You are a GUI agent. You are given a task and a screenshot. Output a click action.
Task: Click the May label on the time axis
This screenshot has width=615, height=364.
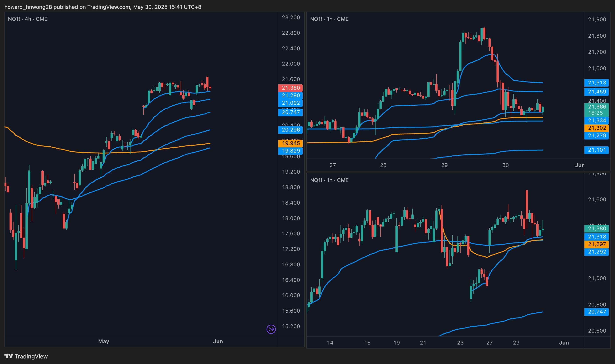click(x=103, y=341)
